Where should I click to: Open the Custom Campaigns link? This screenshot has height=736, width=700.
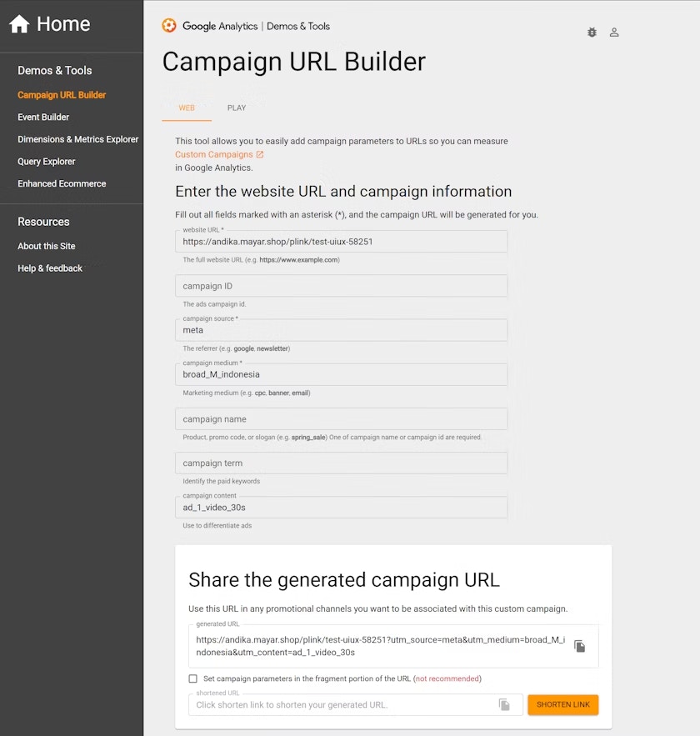tap(214, 154)
